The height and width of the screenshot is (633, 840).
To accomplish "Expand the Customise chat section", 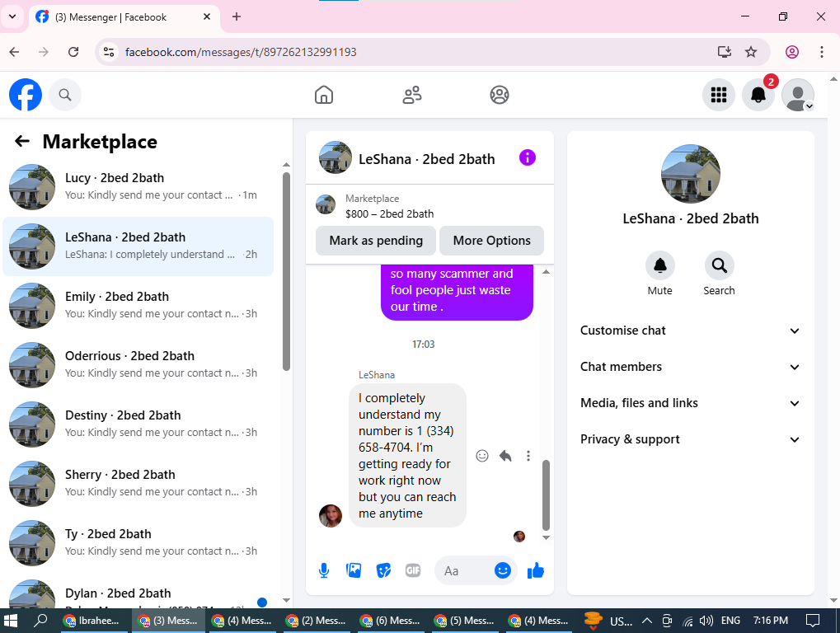I will point(690,331).
